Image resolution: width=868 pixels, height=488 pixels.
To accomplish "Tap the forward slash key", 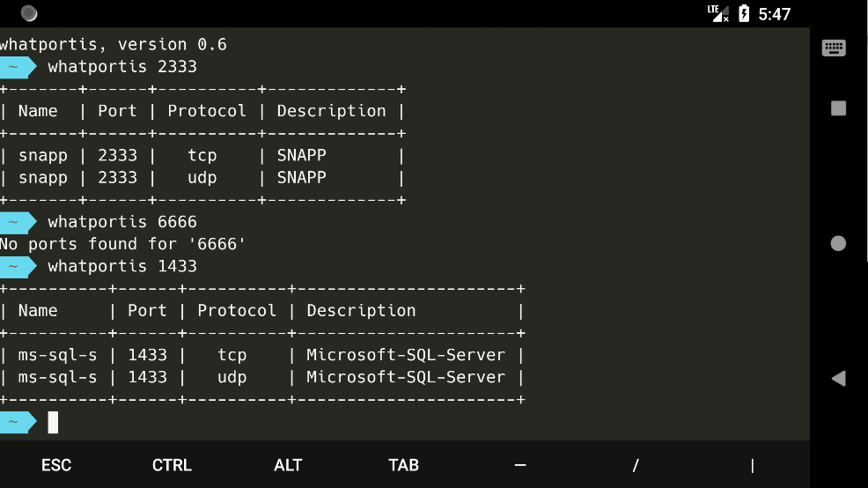I will pyautogui.click(x=636, y=465).
